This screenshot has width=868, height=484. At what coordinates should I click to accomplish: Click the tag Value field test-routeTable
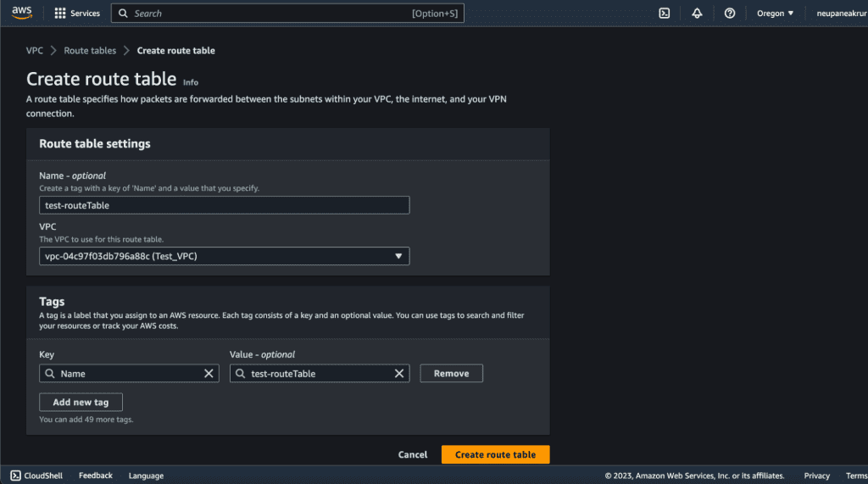[320, 373]
